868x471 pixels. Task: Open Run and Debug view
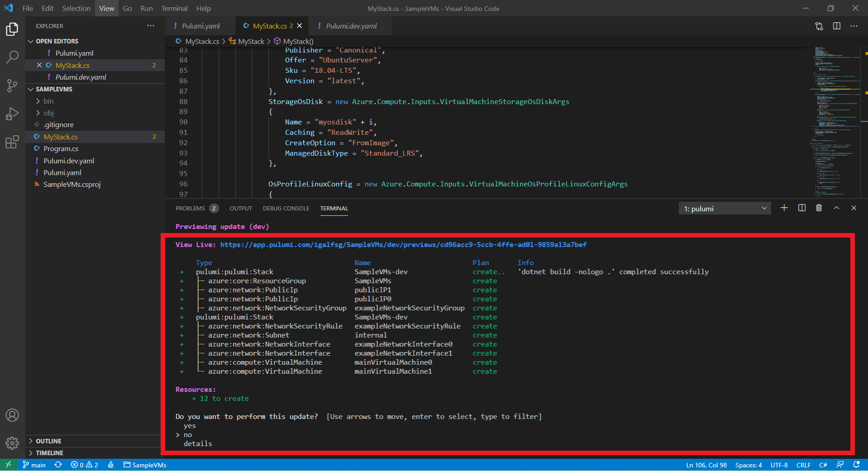(12, 114)
